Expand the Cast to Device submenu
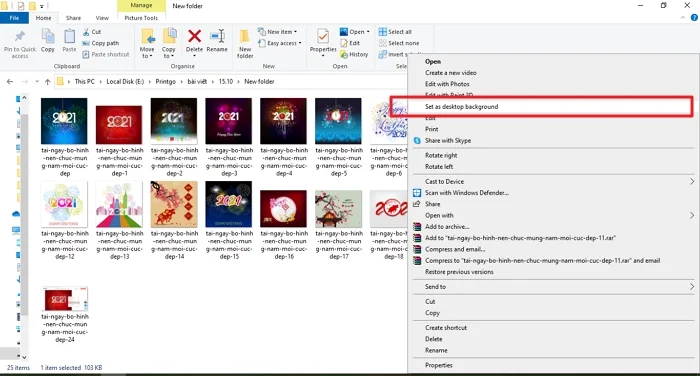The height and width of the screenshot is (376, 700). [x=692, y=181]
